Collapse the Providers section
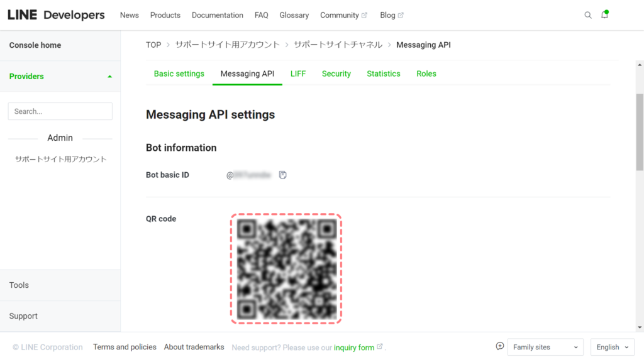The width and height of the screenshot is (644, 362). point(60,76)
